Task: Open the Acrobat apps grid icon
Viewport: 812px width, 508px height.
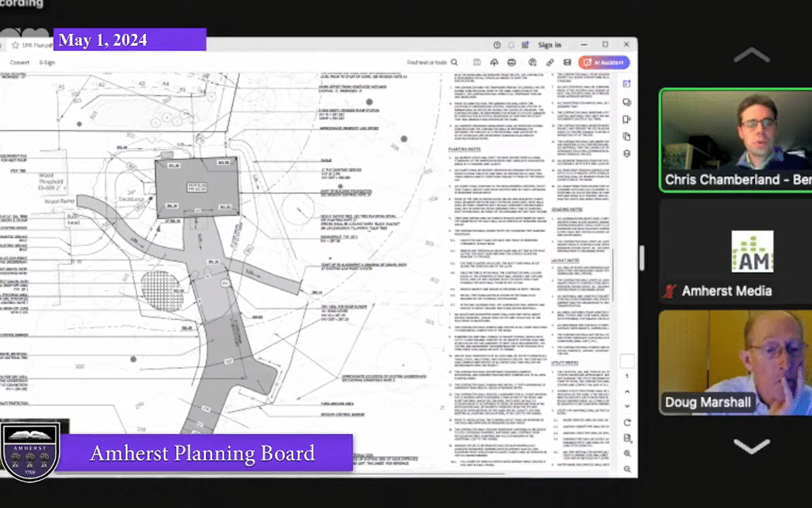Action: (525, 45)
